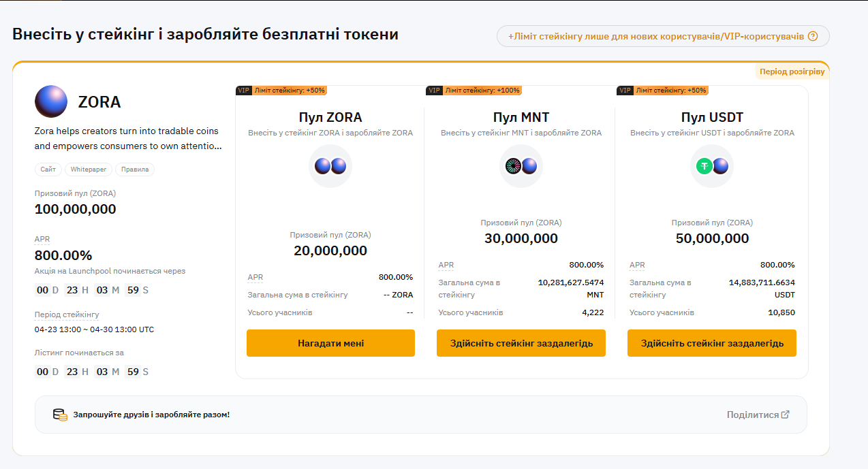868x469 pixels.
Task: Click the ZORA pool double-coin icon
Action: pos(330,166)
